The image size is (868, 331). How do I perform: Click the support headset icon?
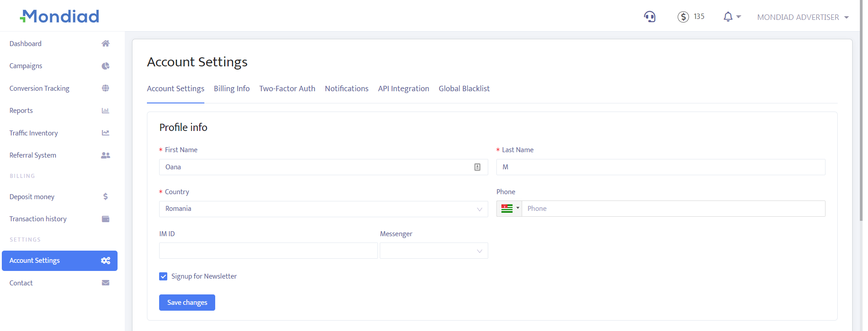[650, 17]
